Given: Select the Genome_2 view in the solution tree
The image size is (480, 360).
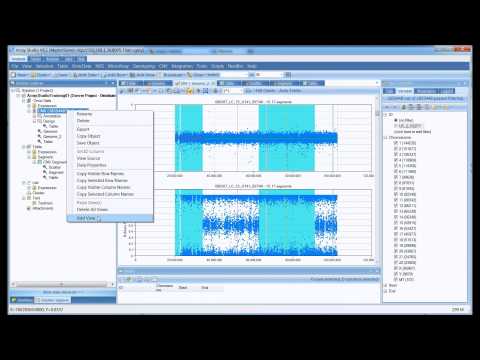Looking at the screenshot, I should click(52, 137).
